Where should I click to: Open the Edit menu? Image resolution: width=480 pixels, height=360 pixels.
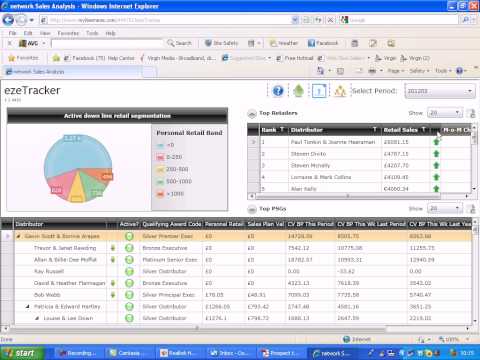coord(28,33)
